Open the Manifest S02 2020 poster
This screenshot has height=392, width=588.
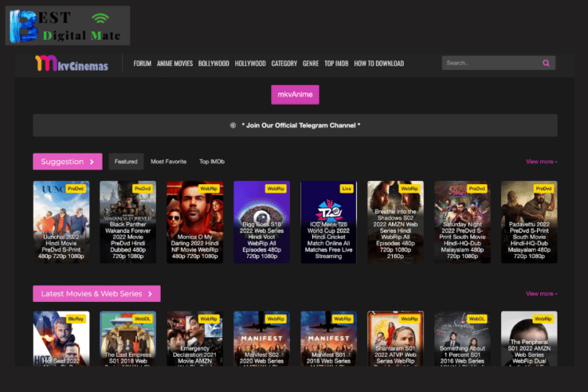(262, 339)
